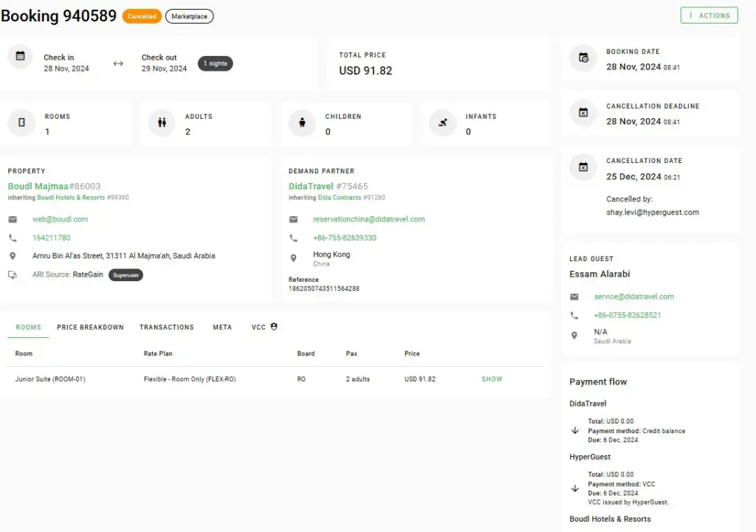Click the check-in/check-out swap arrows icon
The width and height of the screenshot is (756, 532).
tap(118, 63)
